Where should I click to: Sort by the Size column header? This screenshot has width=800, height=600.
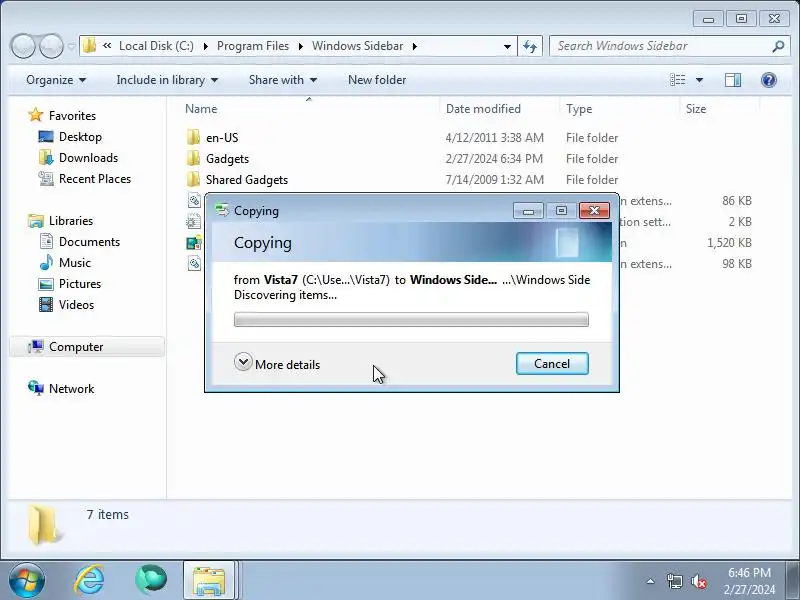719,109
